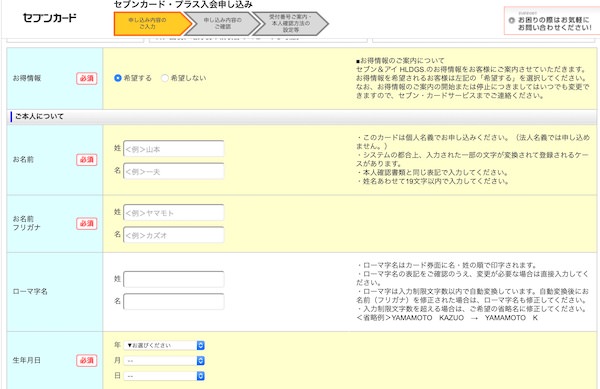Viewport: 600px width, 389px height.
Task: Click the お名前 名 input field
Action: click(174, 171)
